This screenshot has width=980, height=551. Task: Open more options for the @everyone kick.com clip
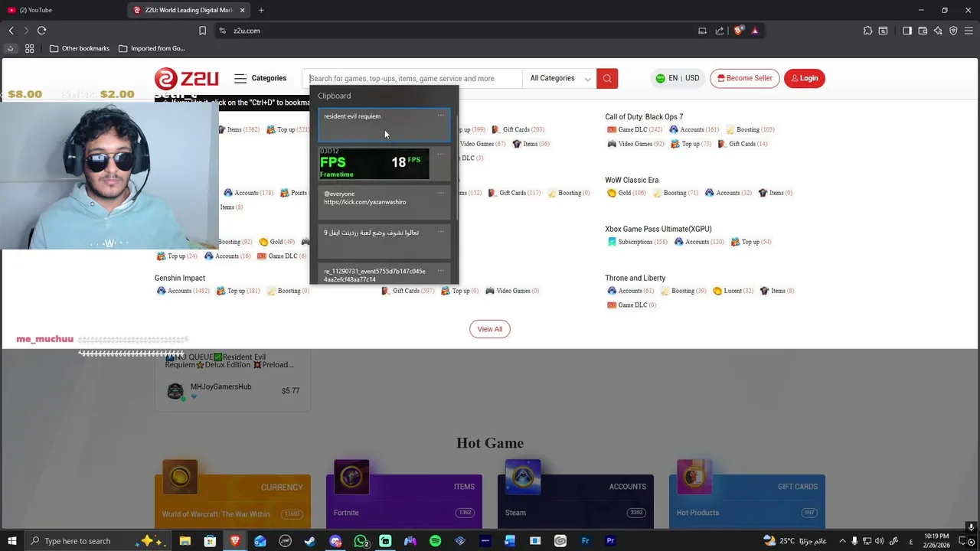pos(440,194)
